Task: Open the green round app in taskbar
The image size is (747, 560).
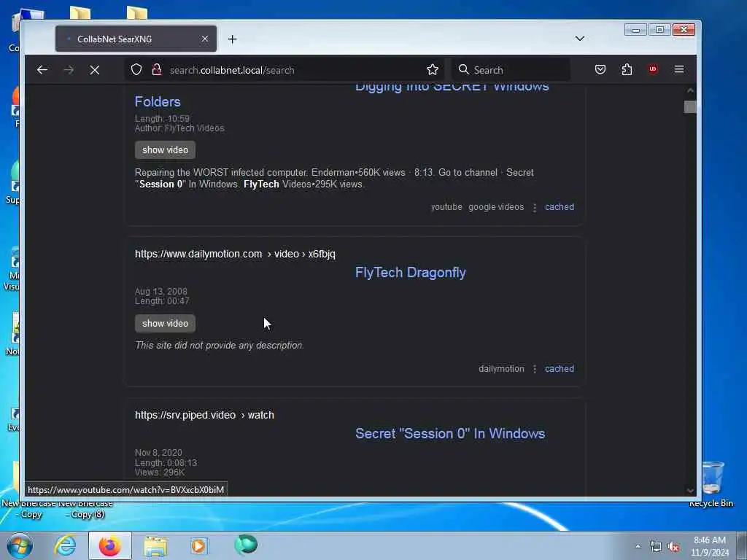Action: coord(246,545)
